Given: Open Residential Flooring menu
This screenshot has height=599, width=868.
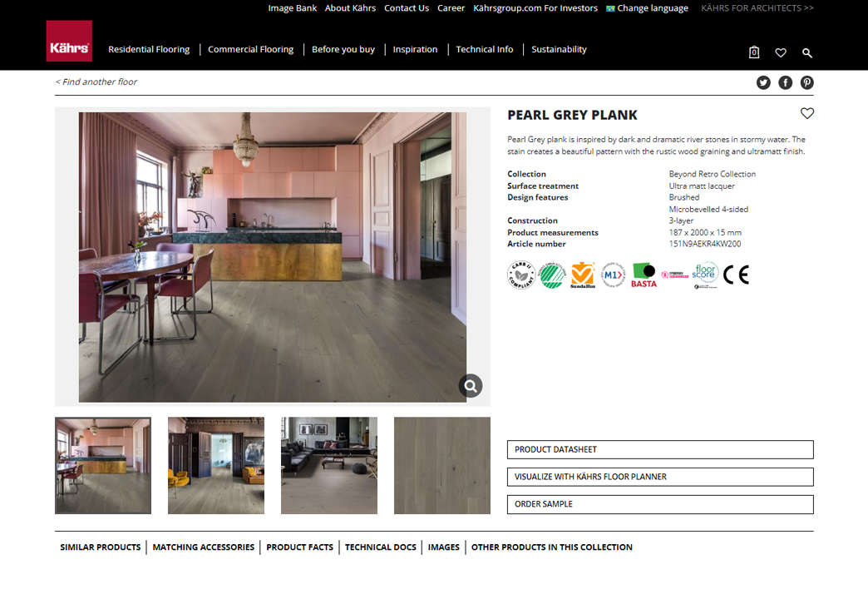Looking at the screenshot, I should tap(149, 49).
